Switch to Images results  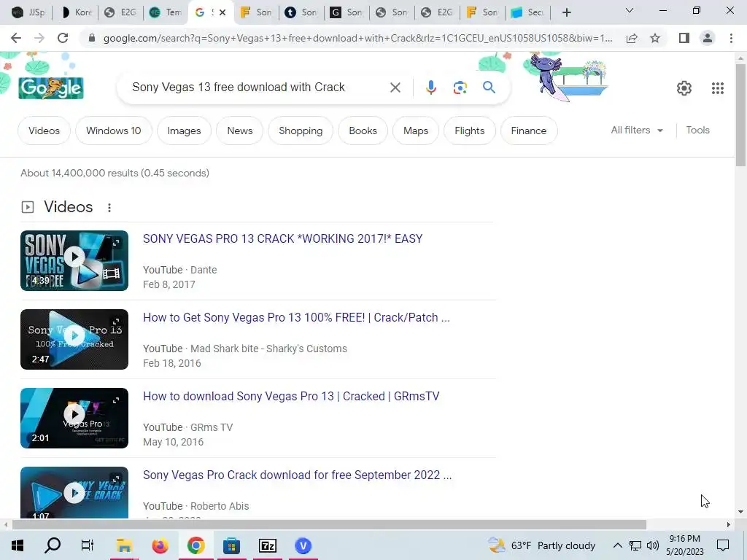(x=184, y=131)
